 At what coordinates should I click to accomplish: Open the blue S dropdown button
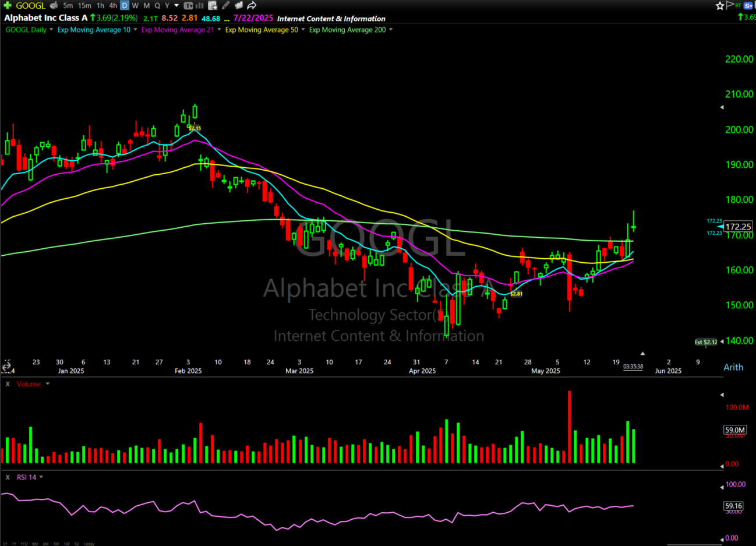[749, 5]
